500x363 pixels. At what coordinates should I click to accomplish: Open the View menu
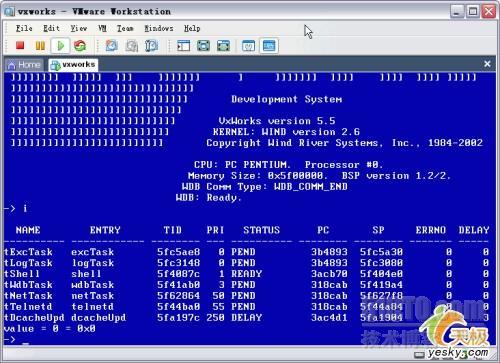tap(79, 28)
